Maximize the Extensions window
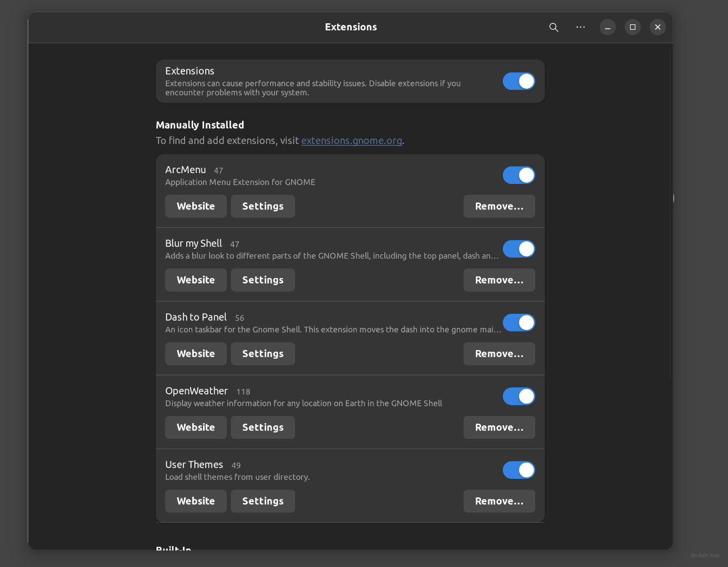Image resolution: width=728 pixels, height=567 pixels. pos(632,27)
